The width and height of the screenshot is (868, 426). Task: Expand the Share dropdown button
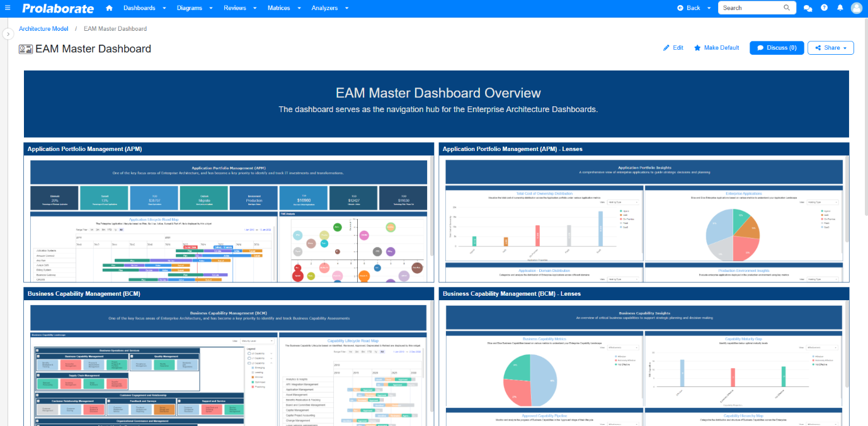(x=830, y=48)
